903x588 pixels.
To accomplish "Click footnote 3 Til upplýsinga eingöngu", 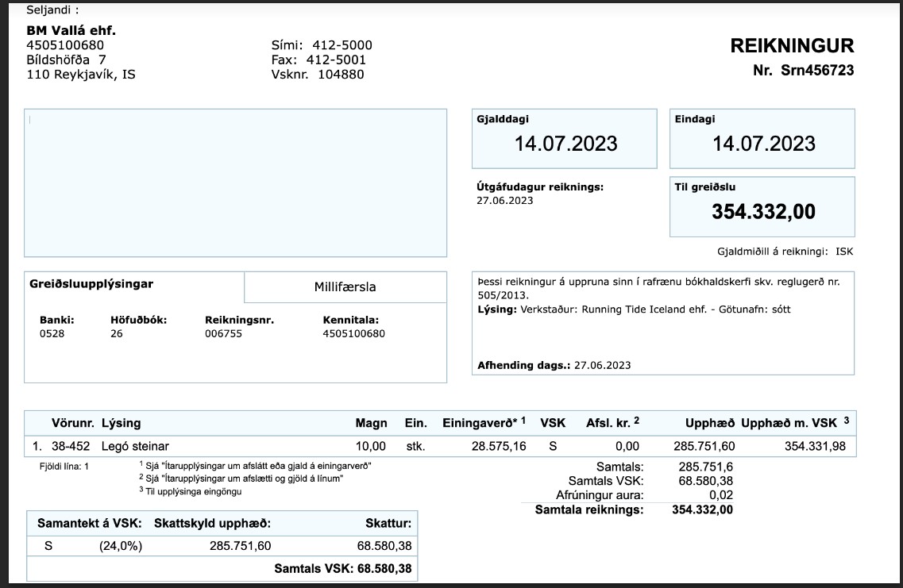I will pyautogui.click(x=191, y=491).
